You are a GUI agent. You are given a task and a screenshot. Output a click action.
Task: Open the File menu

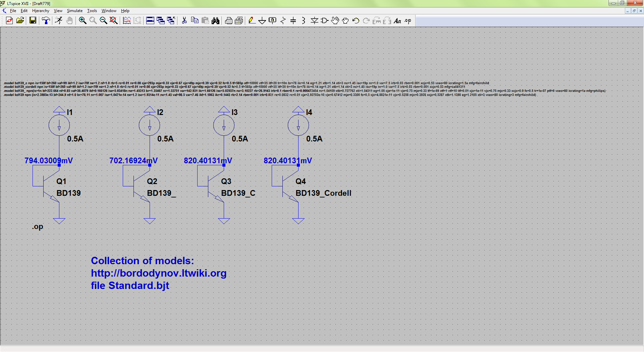[13, 11]
